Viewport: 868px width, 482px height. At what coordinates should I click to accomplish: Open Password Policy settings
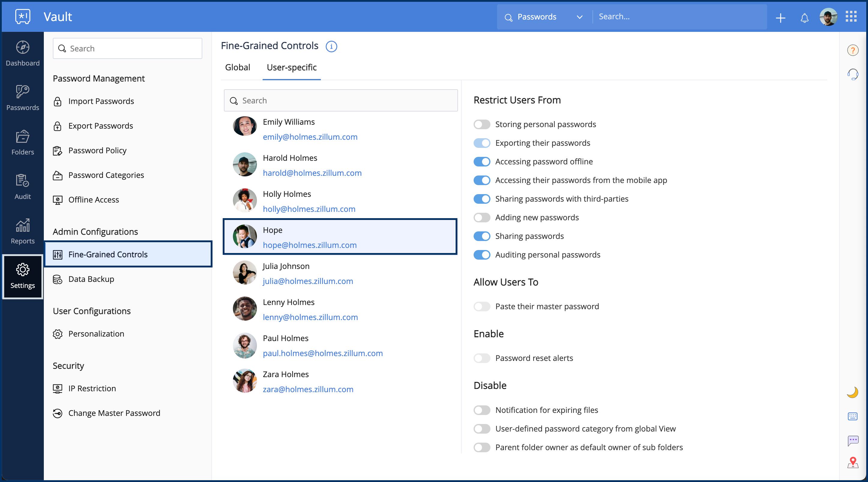pyautogui.click(x=97, y=151)
